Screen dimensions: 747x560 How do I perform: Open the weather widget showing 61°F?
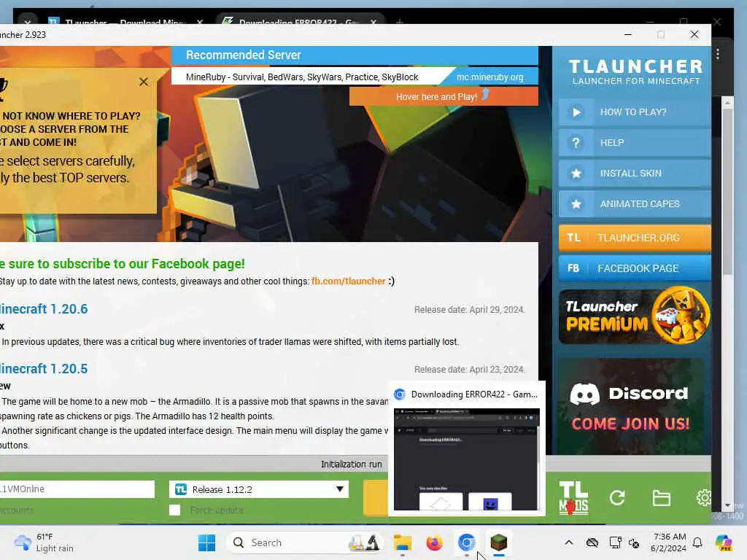pyautogui.click(x=44, y=542)
